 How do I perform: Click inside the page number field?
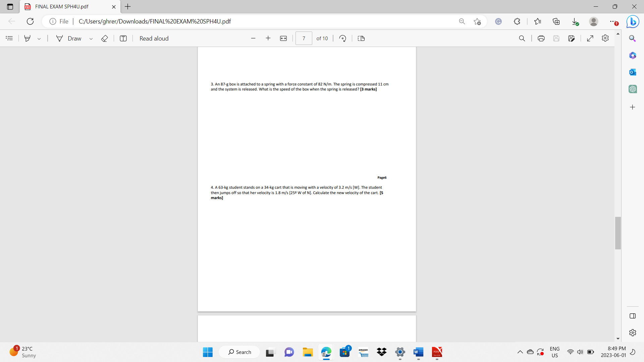click(304, 38)
